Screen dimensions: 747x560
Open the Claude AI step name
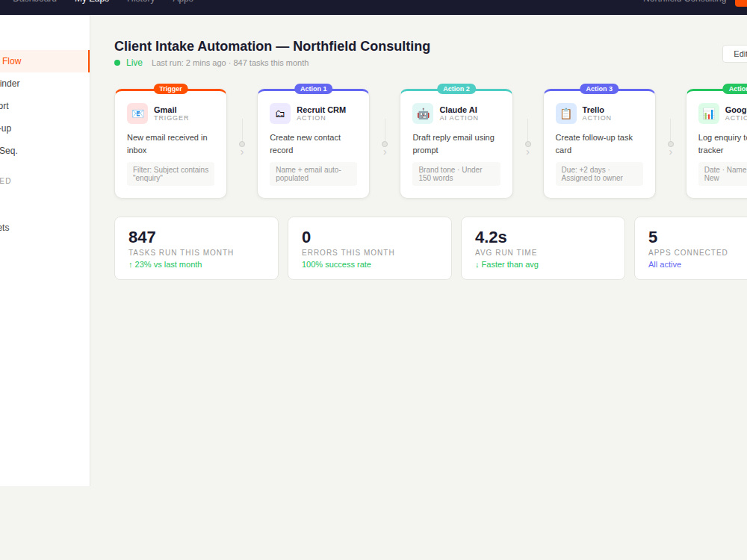[x=459, y=110]
